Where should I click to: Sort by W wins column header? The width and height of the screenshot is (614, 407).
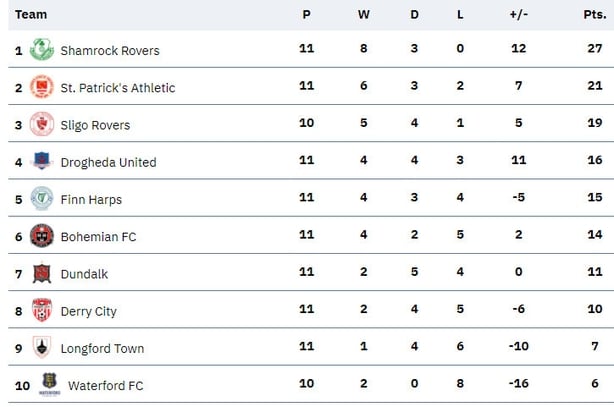tap(363, 14)
